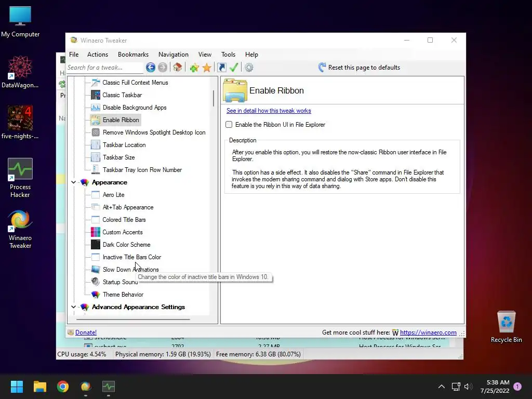Open the notification badge in the tray

point(517,386)
